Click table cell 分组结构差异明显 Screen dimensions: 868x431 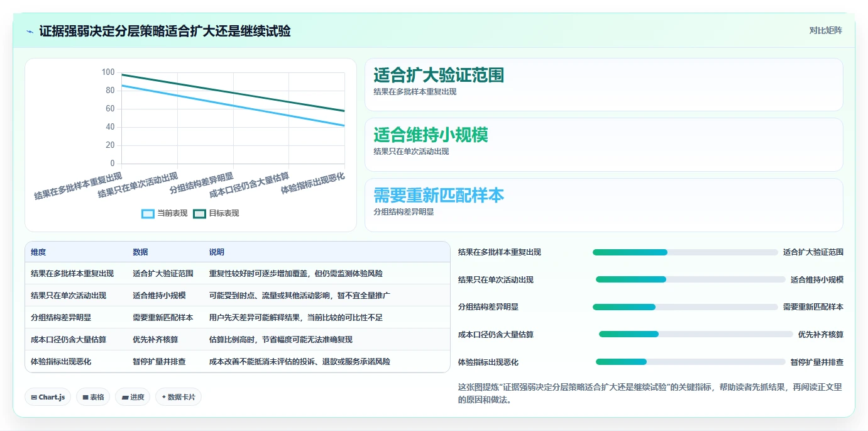pos(61,318)
